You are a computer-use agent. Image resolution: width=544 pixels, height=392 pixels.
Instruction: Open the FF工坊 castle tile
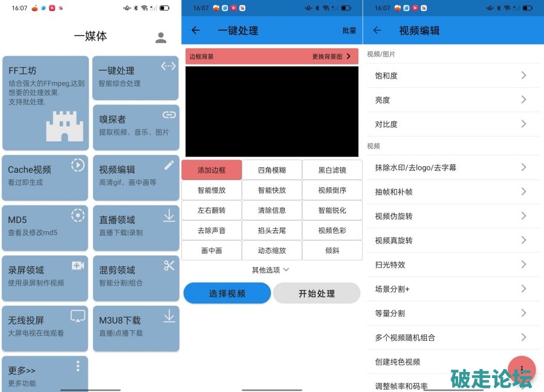[45, 103]
